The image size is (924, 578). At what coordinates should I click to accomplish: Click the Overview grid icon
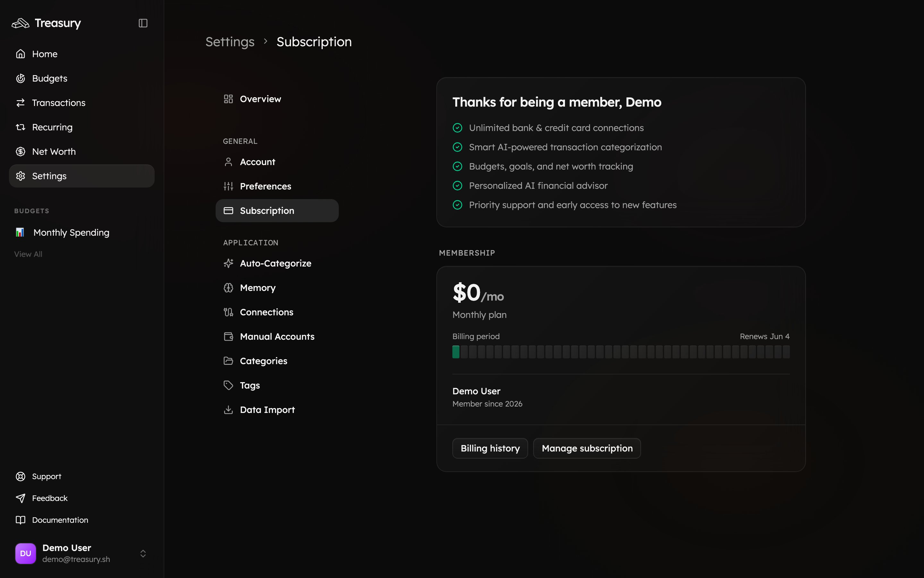pos(228,99)
